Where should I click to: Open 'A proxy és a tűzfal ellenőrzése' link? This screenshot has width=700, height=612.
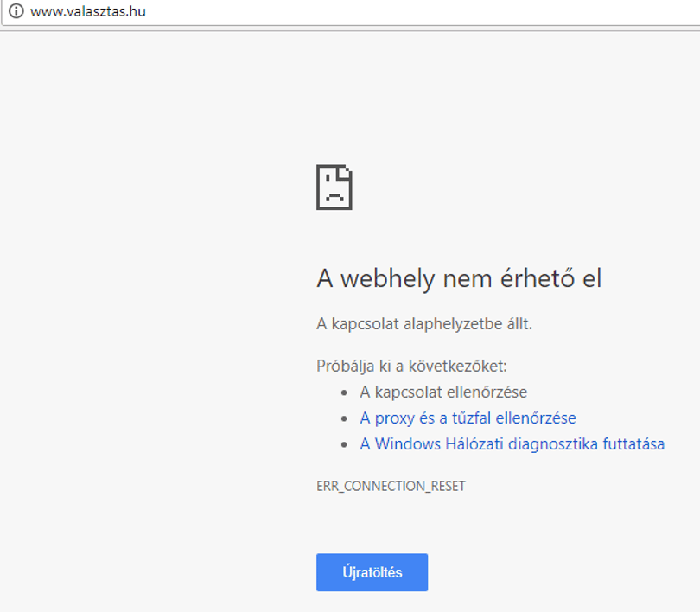(x=468, y=418)
